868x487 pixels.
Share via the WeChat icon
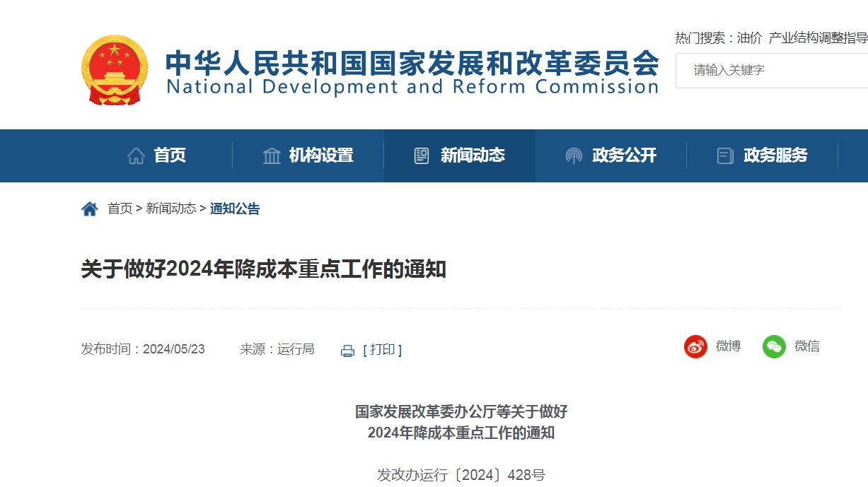[774, 346]
